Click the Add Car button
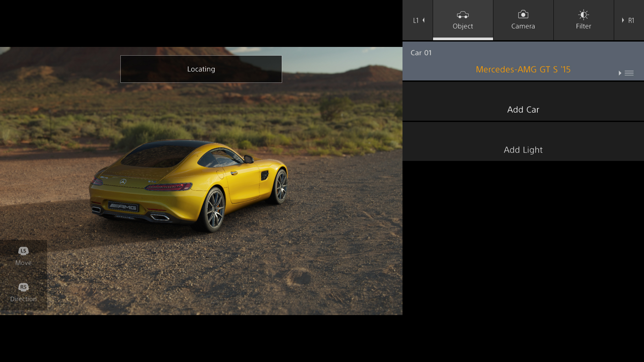The height and width of the screenshot is (362, 644). click(x=523, y=109)
